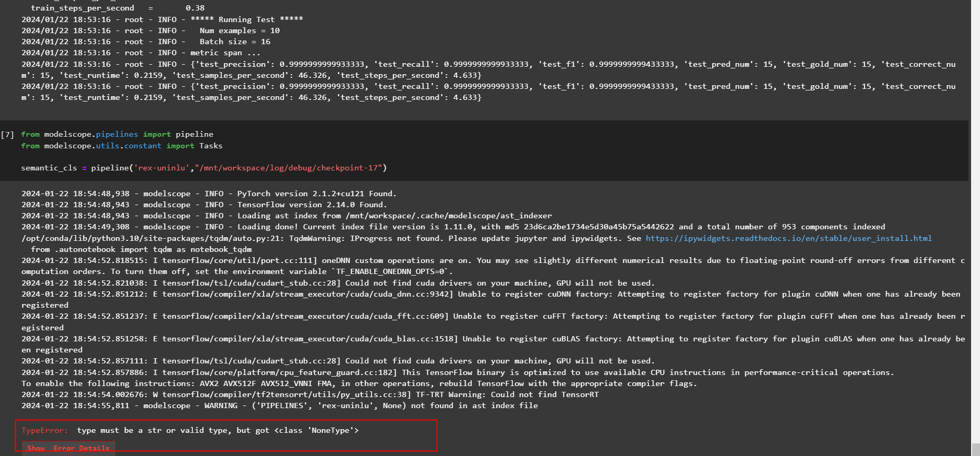Image resolution: width=980 pixels, height=456 pixels.
Task: Click the 'oneDNN custom operations are on' message
Action: pos(493,266)
